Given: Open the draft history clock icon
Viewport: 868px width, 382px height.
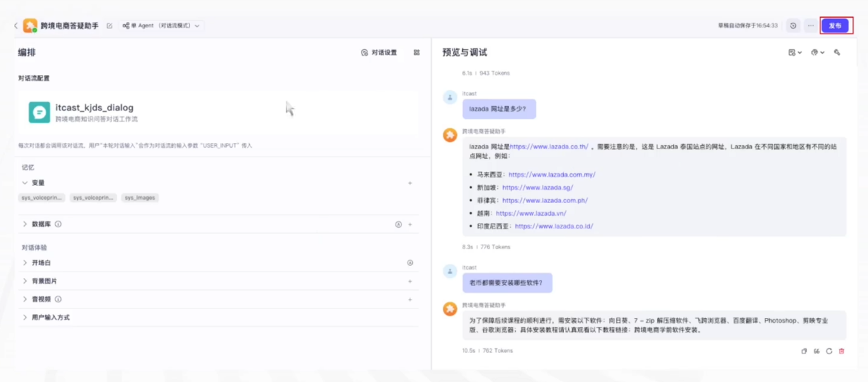Looking at the screenshot, I should pyautogui.click(x=793, y=26).
